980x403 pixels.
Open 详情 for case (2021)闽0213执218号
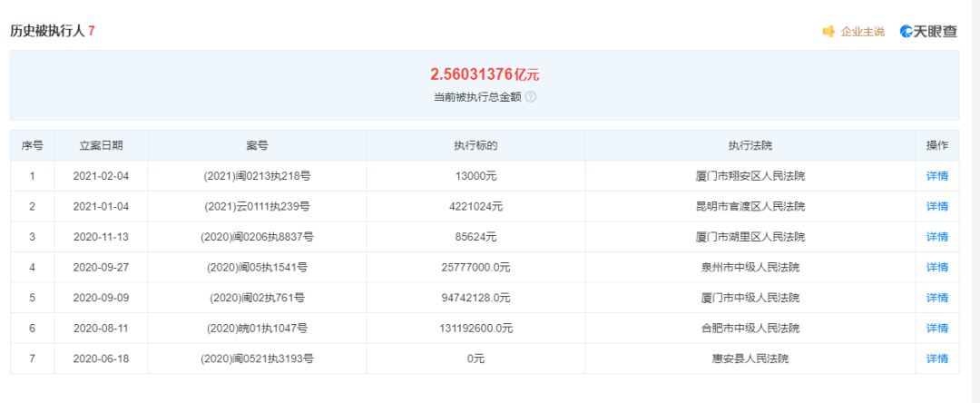[936, 176]
